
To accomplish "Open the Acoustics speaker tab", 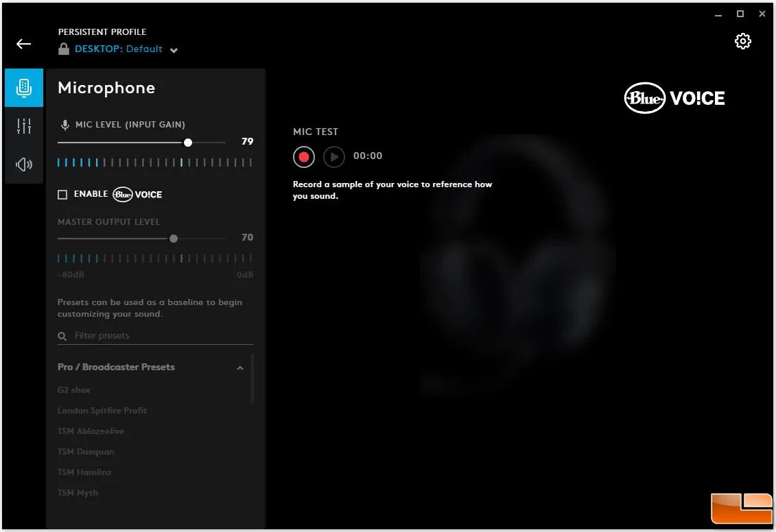I will 24,164.
